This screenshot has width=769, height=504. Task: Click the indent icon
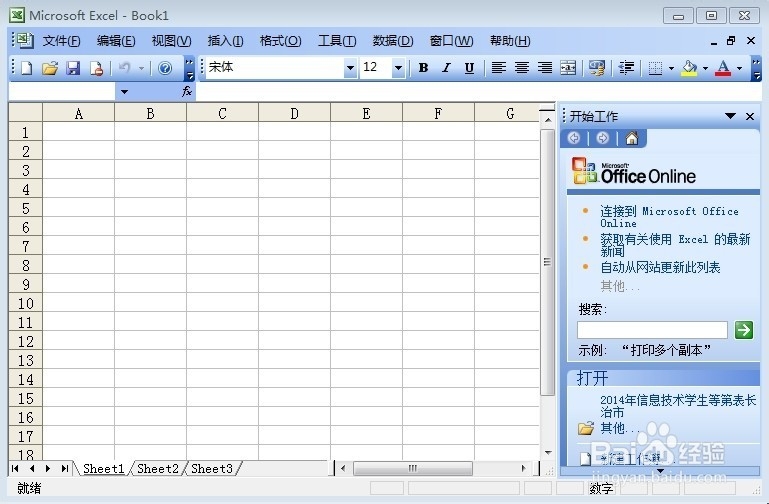(x=626, y=68)
